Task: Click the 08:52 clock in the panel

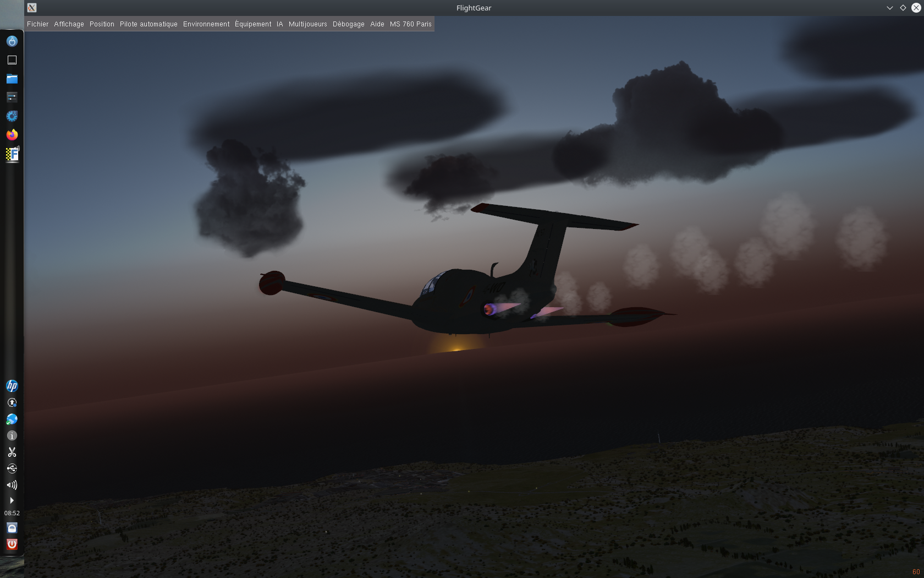Action: 12,513
